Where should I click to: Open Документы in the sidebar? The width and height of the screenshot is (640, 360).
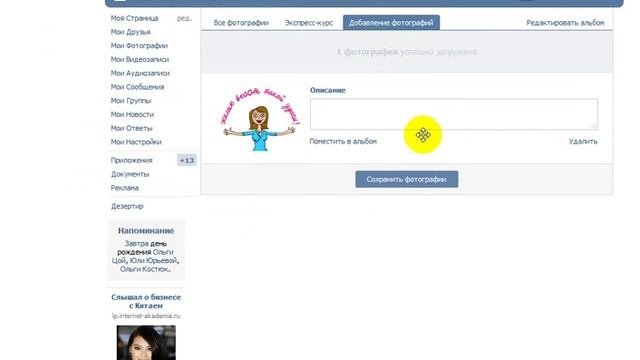130,174
